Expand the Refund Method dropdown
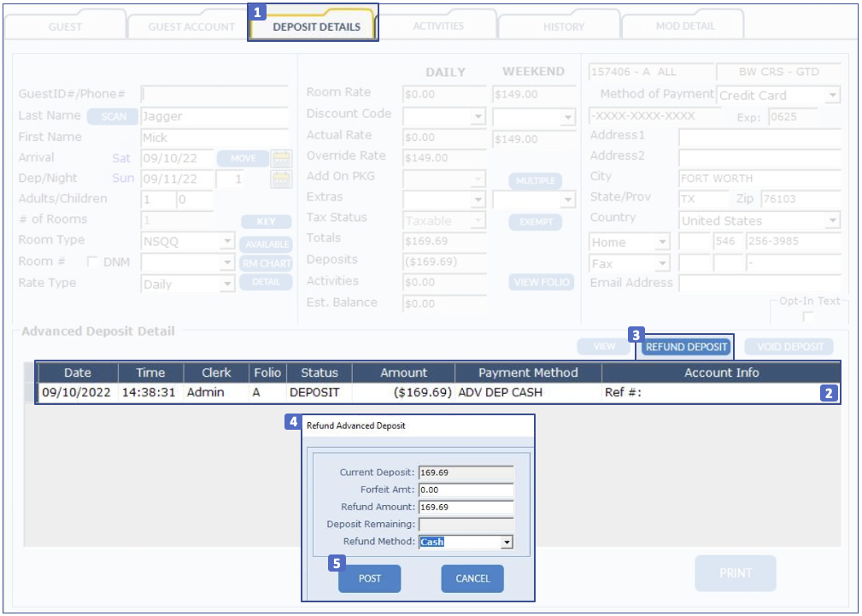This screenshot has height=616, width=862. point(507,542)
